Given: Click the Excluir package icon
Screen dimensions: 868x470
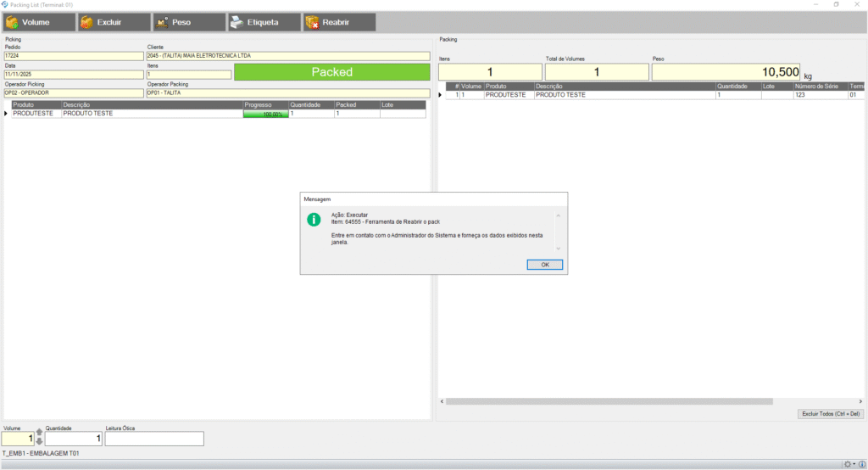Looking at the screenshot, I should 86,22.
